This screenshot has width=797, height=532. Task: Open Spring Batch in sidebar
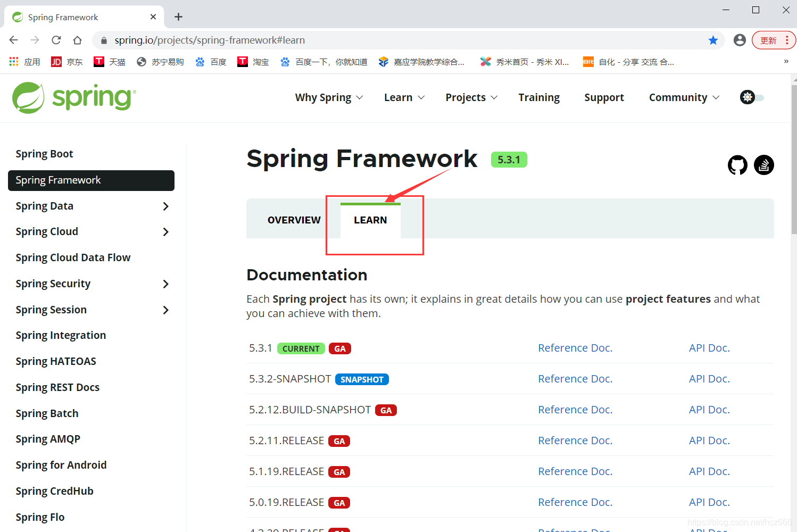[x=47, y=413]
